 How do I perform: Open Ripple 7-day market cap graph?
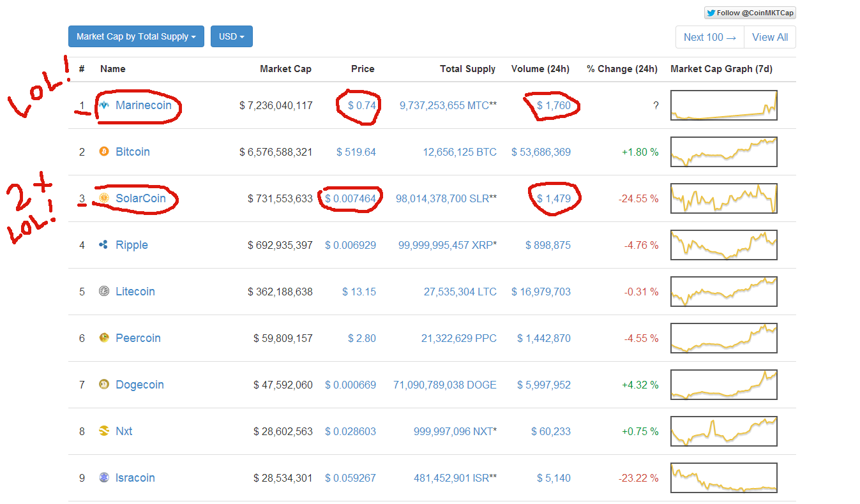724,245
